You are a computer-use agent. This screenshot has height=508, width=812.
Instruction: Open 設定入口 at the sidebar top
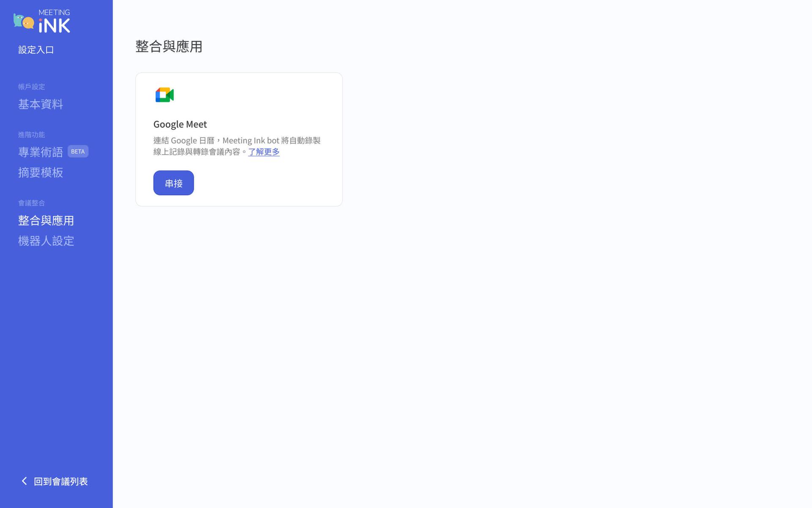tap(36, 50)
